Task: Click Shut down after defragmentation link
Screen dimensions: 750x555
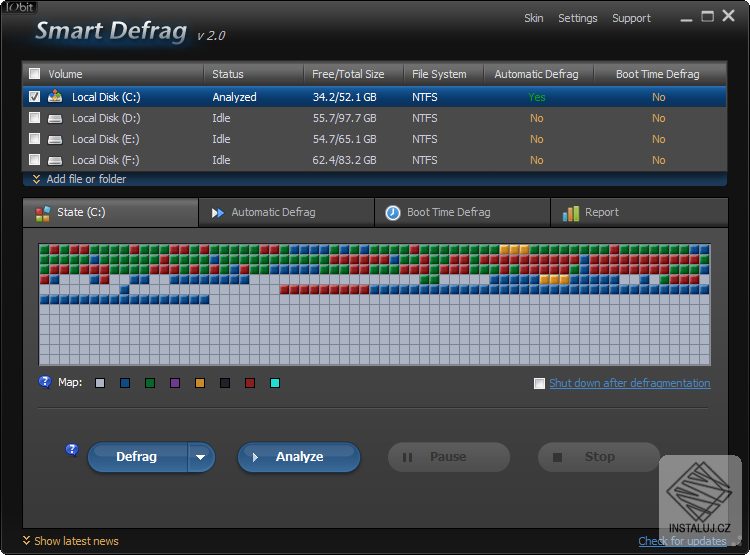Action: pyautogui.click(x=629, y=383)
